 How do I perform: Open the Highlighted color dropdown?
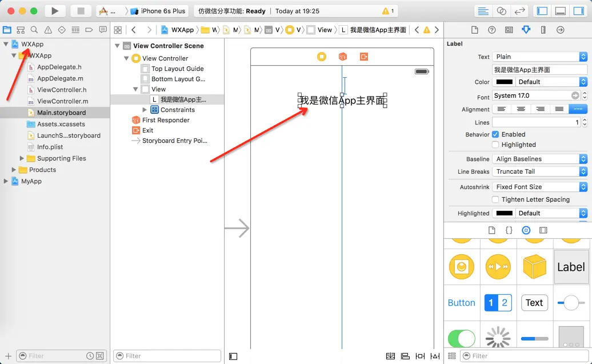point(551,213)
